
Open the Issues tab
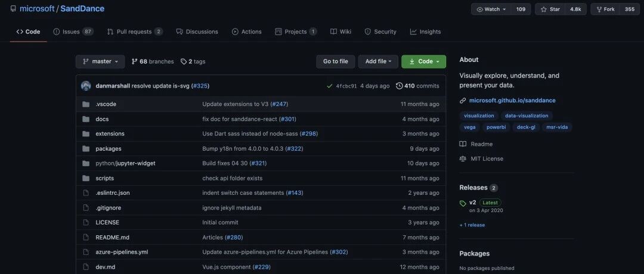tap(73, 32)
